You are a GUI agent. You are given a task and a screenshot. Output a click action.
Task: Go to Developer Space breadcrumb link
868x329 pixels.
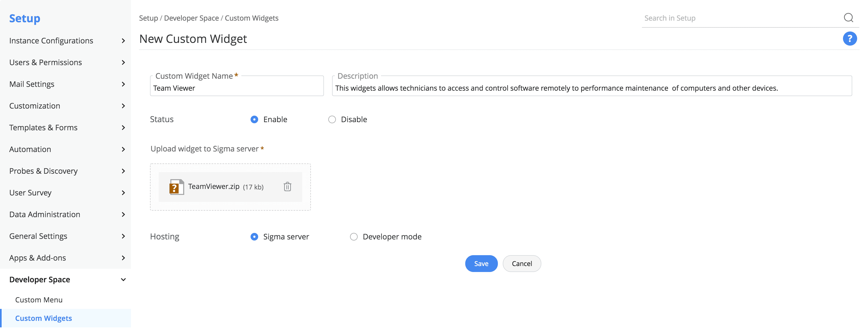pyautogui.click(x=191, y=18)
